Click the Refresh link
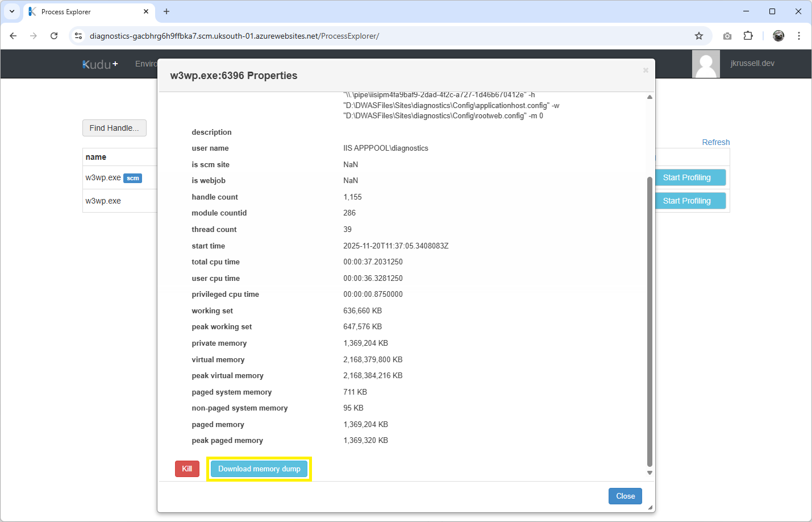 715,142
